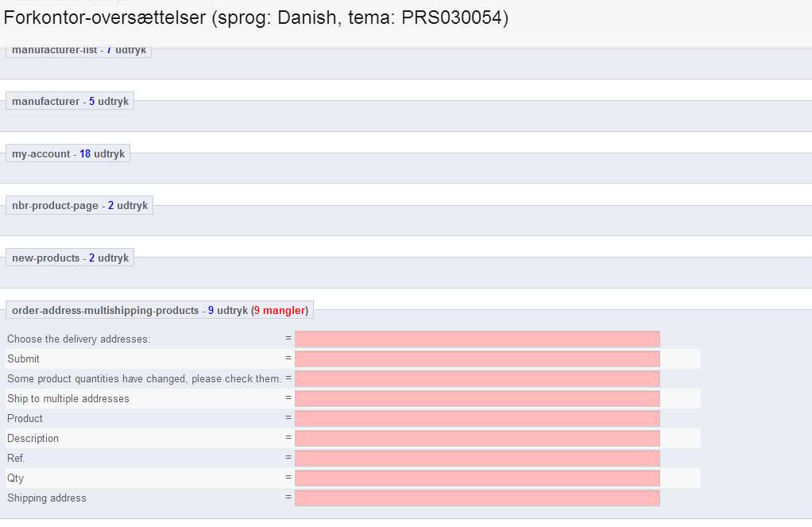This screenshot has width=812, height=527.
Task: Collapse the order-address-multishipping-products section
Action: tap(160, 310)
